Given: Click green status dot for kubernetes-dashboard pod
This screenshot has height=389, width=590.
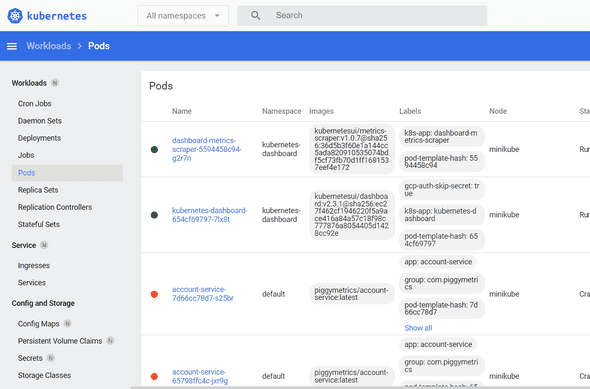Looking at the screenshot, I should pos(154,215).
